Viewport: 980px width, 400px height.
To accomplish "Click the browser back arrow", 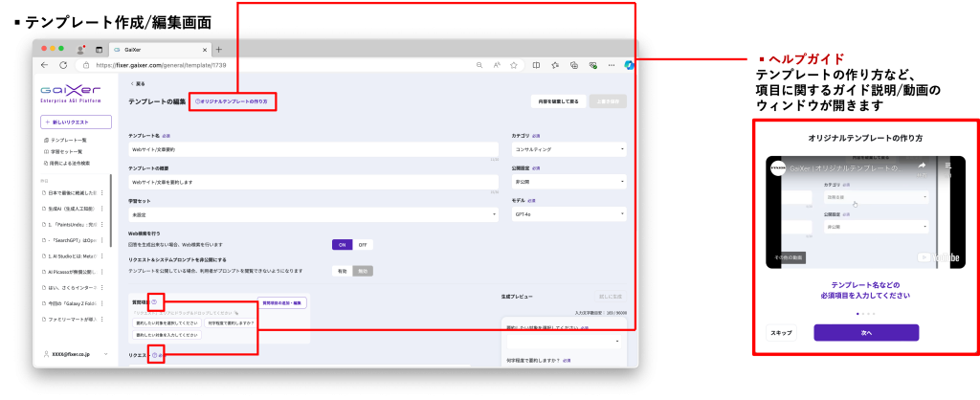I will (x=45, y=65).
